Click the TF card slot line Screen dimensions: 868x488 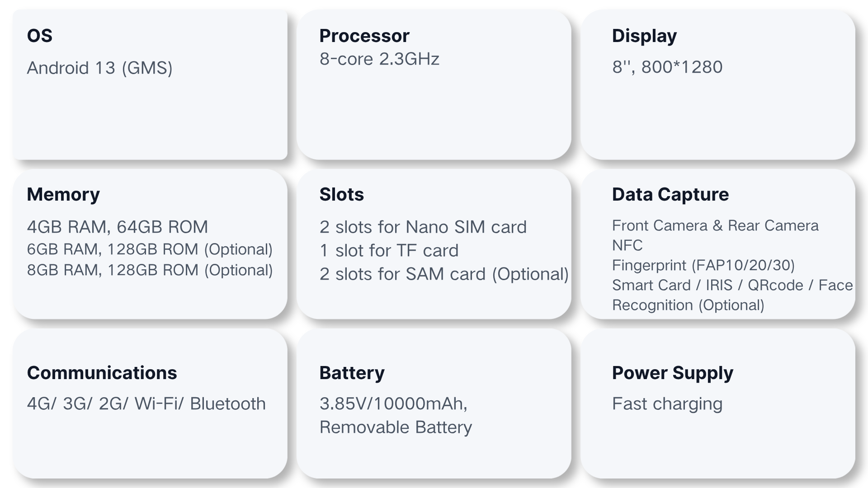click(389, 250)
